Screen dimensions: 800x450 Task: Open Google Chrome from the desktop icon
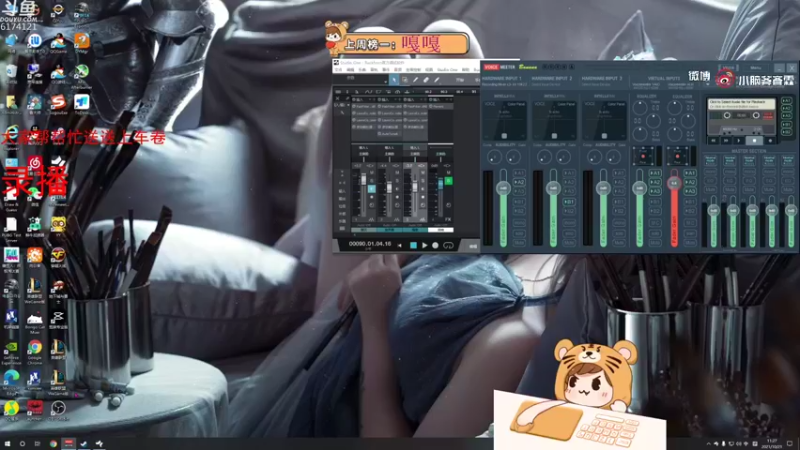tap(35, 347)
